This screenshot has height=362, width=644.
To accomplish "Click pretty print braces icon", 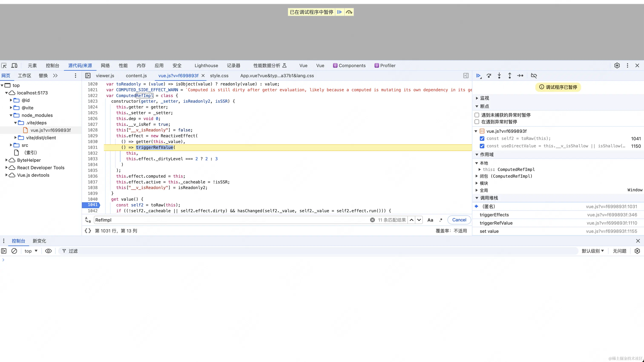I will click(88, 231).
